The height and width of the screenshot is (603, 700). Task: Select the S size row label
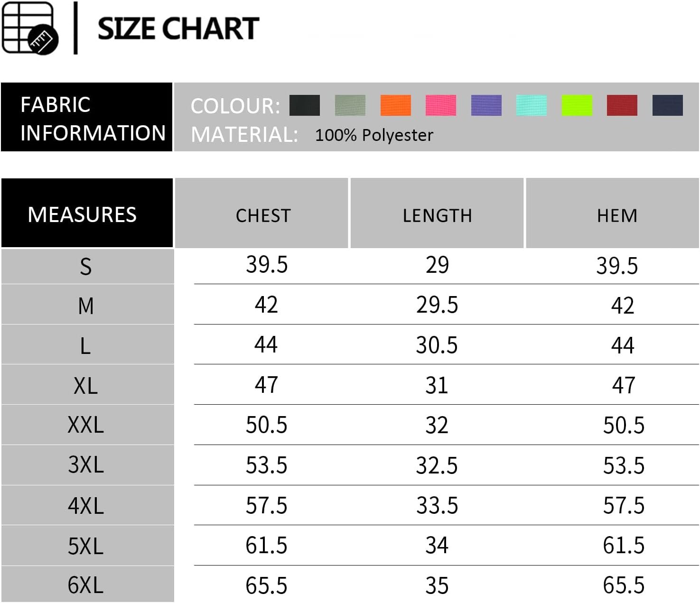click(86, 267)
